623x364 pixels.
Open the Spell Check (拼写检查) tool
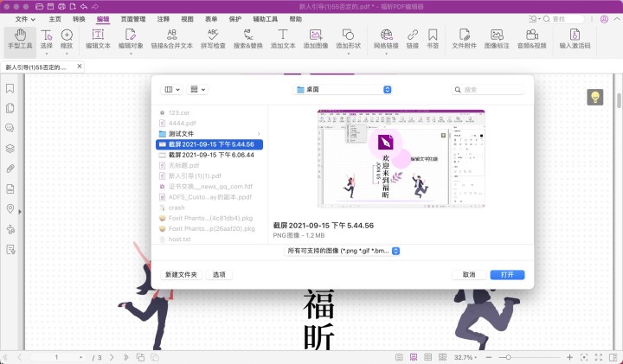(215, 37)
